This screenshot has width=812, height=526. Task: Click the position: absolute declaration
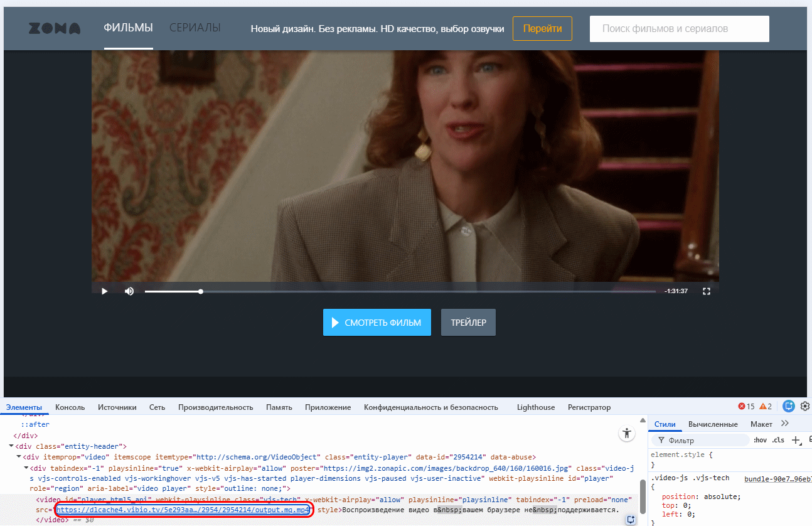point(702,496)
